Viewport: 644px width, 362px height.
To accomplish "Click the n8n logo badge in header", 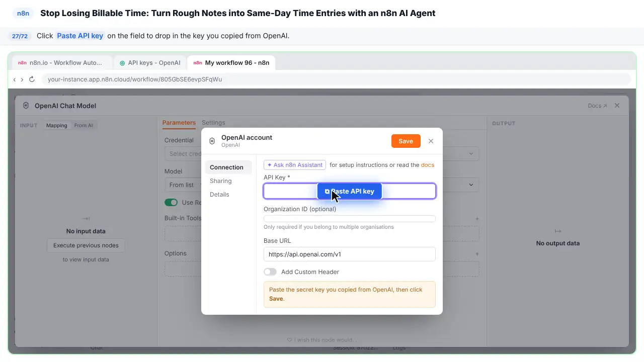I will [23, 14].
